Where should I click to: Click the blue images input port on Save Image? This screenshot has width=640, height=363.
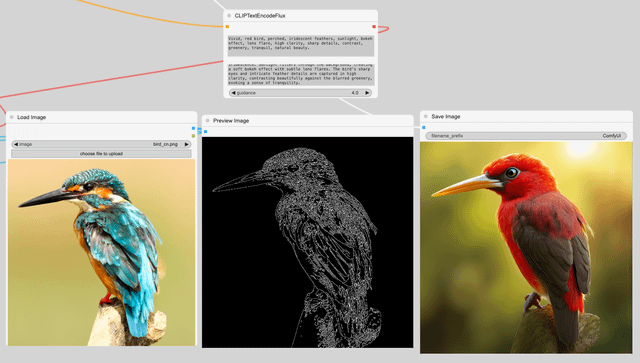coord(424,127)
